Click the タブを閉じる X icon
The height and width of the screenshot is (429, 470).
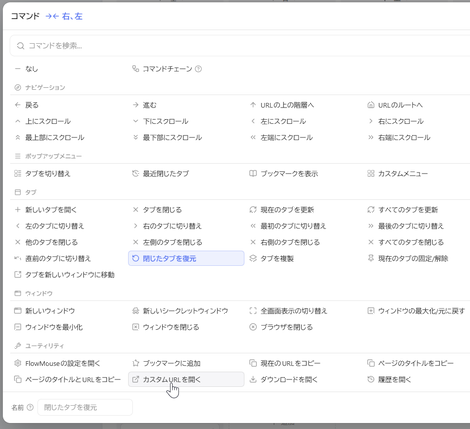pyautogui.click(x=135, y=210)
